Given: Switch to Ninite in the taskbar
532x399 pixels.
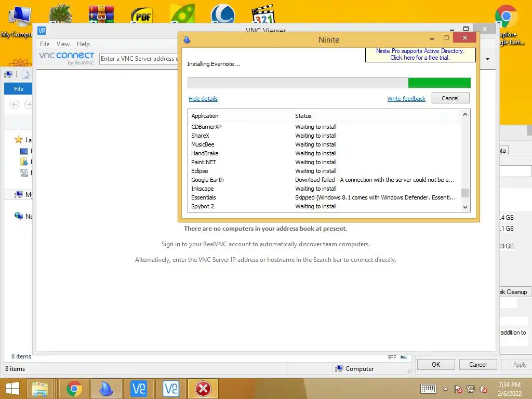Looking at the screenshot, I should 106,389.
